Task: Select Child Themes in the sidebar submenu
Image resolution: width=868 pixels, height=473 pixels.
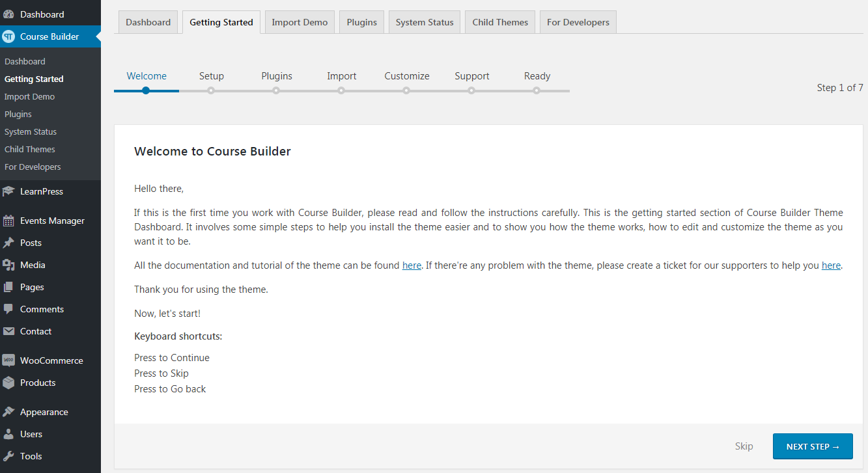Action: click(30, 149)
